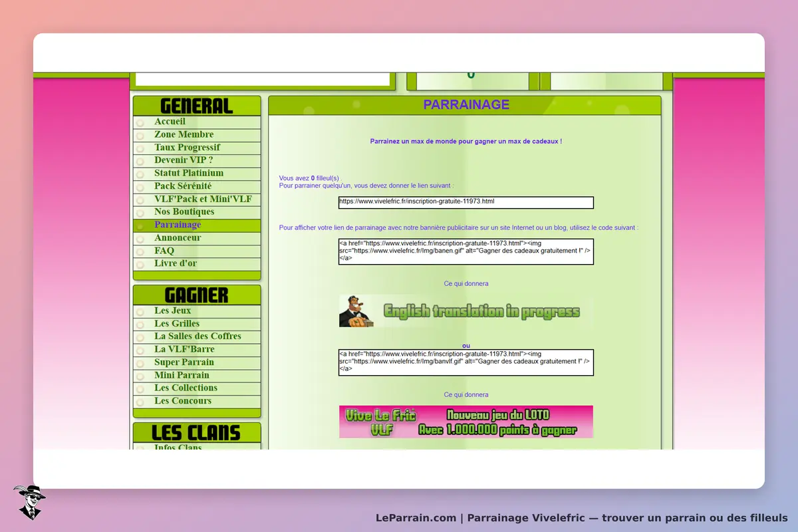Viewport: 798px width, 532px height.
Task: Click the bullet icon beside FAQ
Action: 140,252
